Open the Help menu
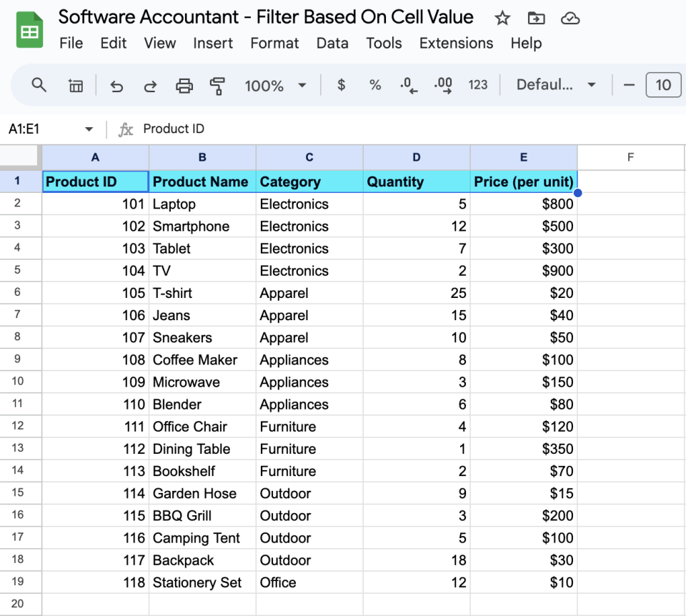 [526, 44]
